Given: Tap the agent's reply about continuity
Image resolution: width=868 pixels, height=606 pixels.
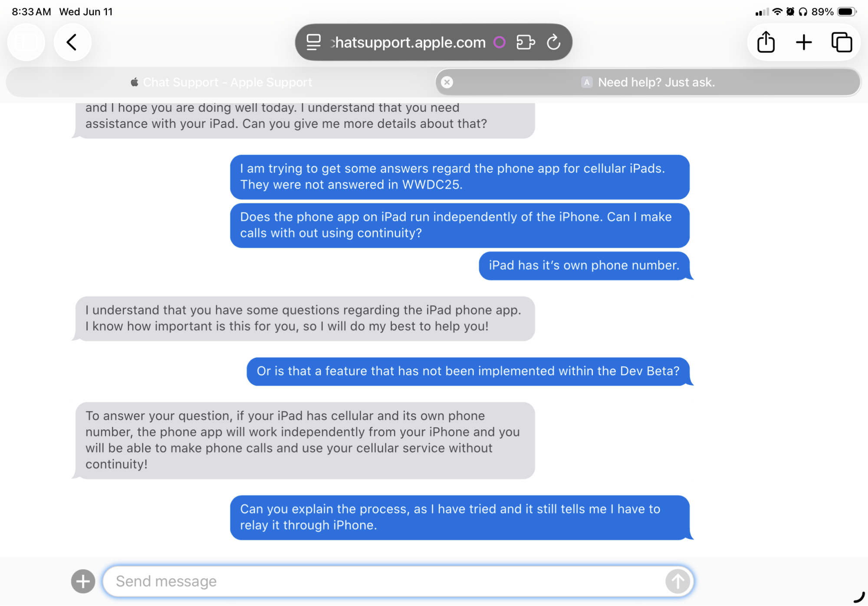Looking at the screenshot, I should pyautogui.click(x=304, y=440).
